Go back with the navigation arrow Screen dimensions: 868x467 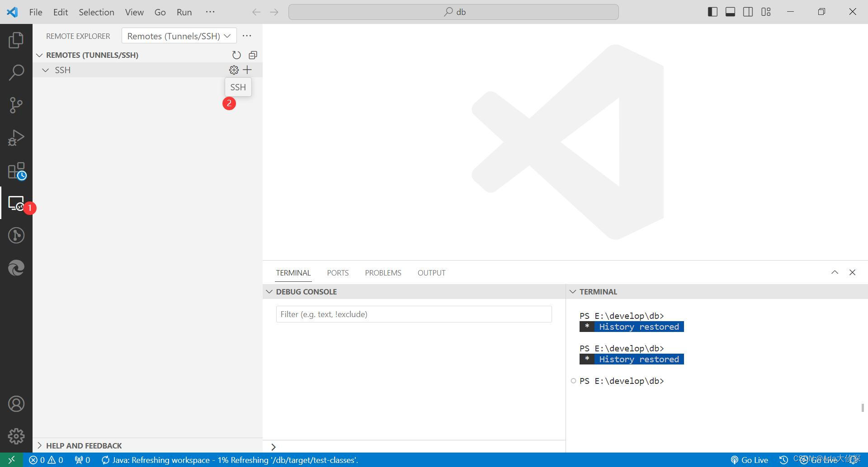[256, 12]
